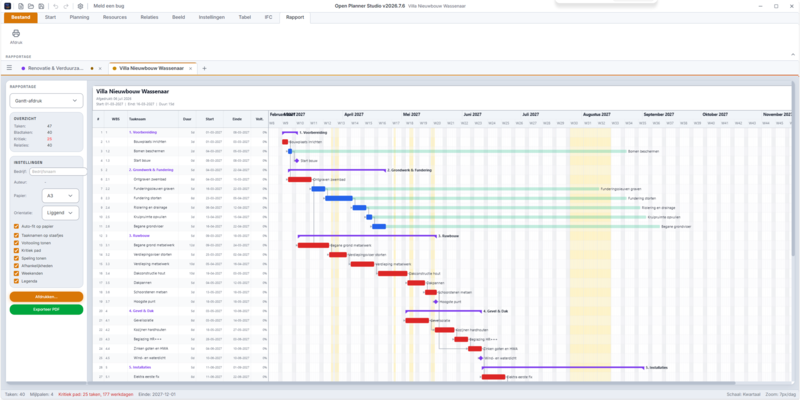Collapse the ribbon with the chevron
Viewport: 800px width, 400px height.
point(793,55)
